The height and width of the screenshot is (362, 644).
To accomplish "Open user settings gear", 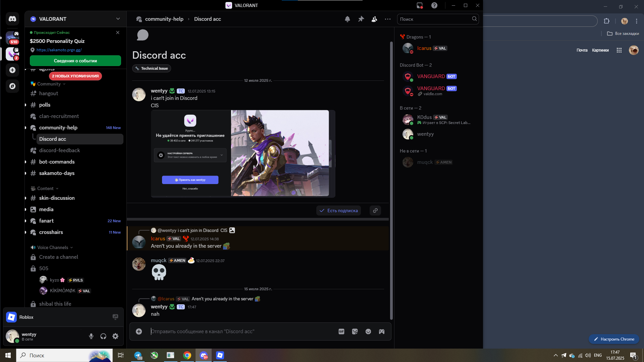I will [x=115, y=336].
